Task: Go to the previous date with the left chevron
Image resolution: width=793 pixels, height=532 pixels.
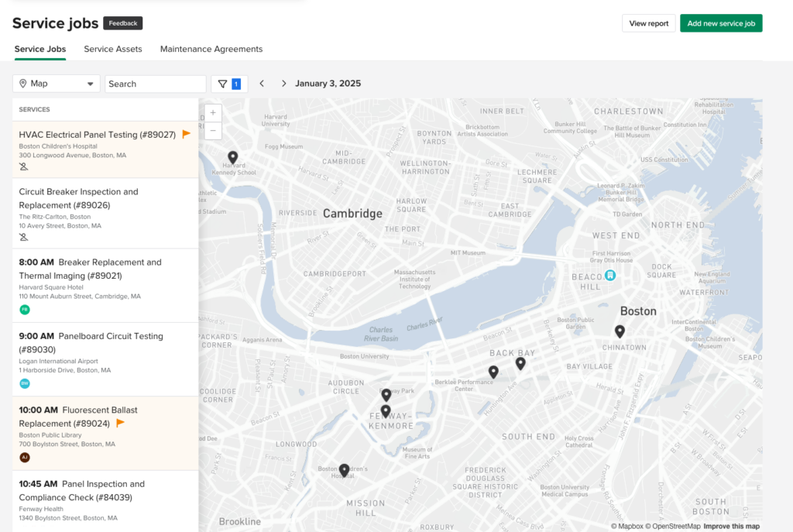Action: (x=263, y=83)
